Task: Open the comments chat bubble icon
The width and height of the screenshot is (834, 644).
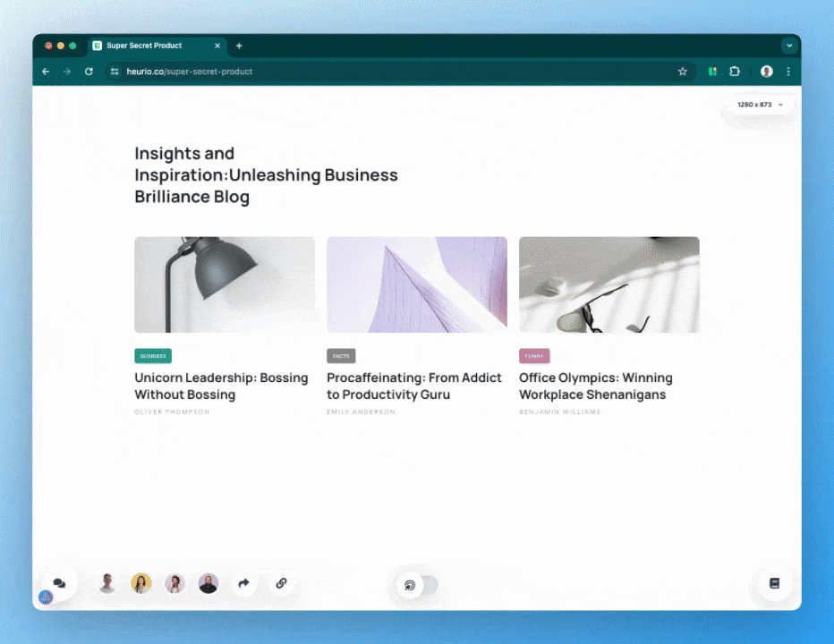Action: [59, 583]
